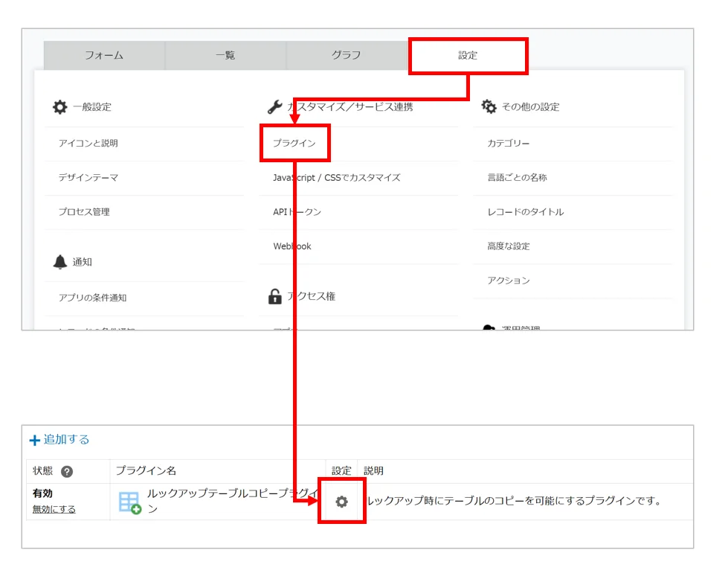Click the 有効 status text
This screenshot has width=728, height=579.
click(42, 493)
